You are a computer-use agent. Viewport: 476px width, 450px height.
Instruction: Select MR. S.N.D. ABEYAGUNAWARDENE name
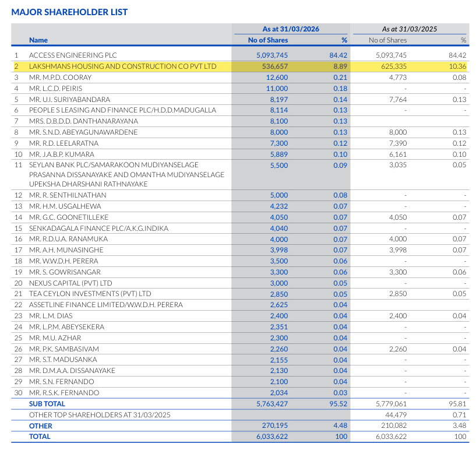pos(83,132)
